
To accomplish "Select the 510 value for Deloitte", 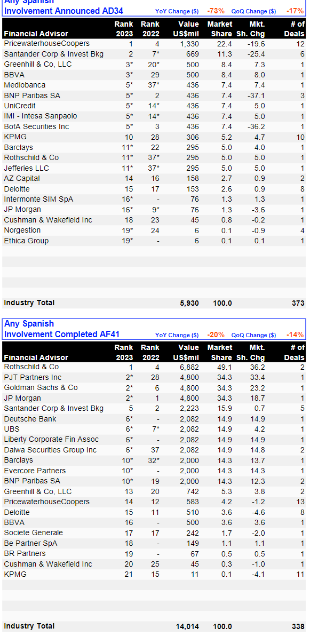I will pos(193,512).
